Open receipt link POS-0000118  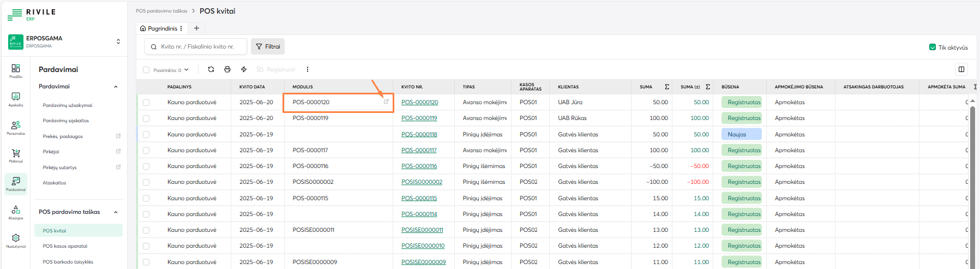click(419, 134)
